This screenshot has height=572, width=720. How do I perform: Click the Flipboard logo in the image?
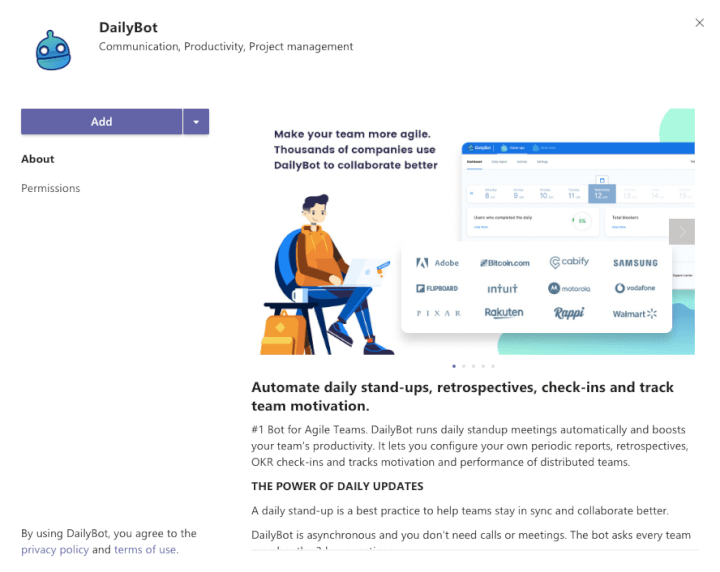tap(437, 288)
